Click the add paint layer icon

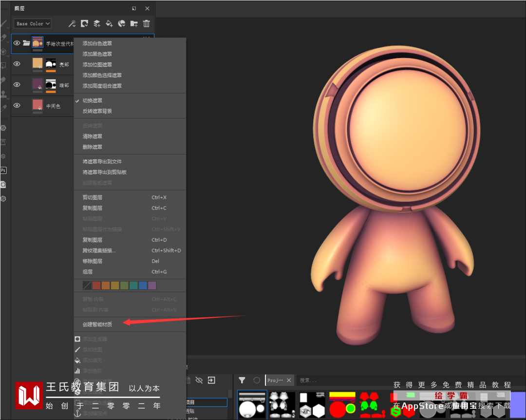point(96,23)
